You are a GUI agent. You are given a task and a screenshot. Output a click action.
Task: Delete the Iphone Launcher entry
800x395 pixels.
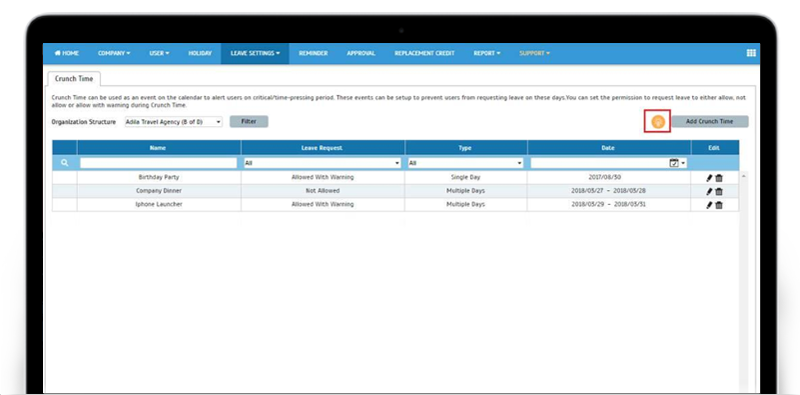tap(719, 205)
